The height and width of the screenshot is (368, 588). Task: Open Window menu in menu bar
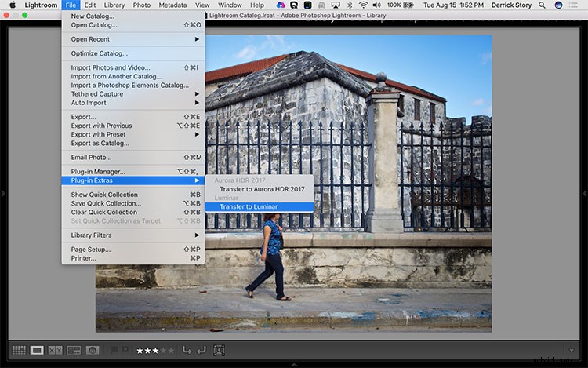(230, 5)
